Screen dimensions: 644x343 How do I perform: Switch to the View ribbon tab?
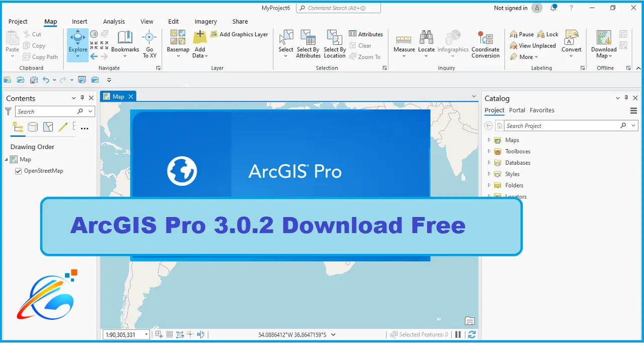coord(147,22)
